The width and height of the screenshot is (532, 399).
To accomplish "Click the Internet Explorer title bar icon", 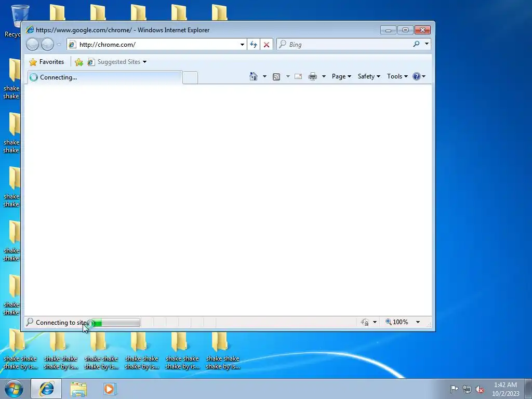I will click(30, 30).
